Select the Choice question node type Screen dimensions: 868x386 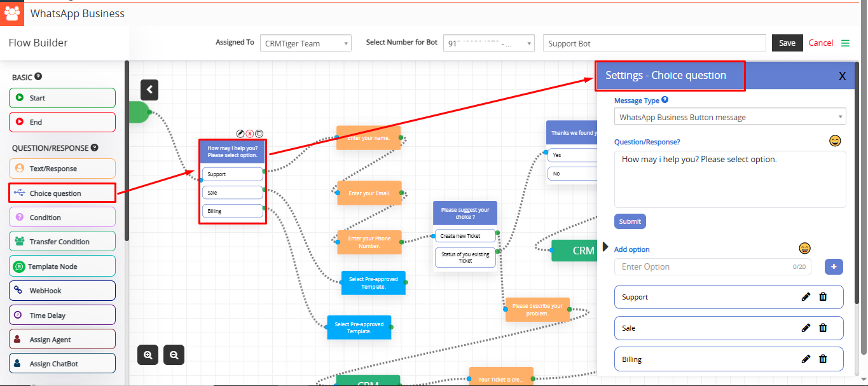(x=62, y=193)
